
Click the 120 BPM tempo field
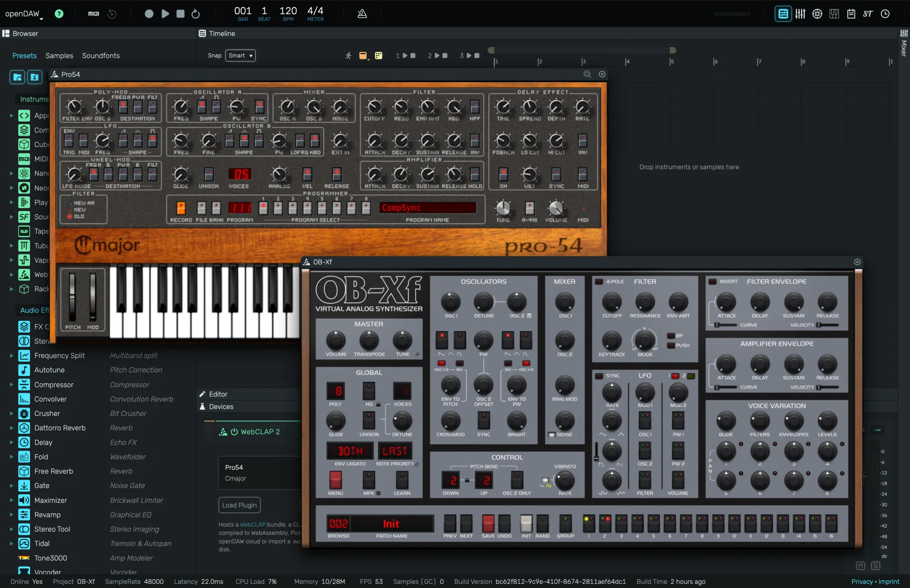click(288, 14)
